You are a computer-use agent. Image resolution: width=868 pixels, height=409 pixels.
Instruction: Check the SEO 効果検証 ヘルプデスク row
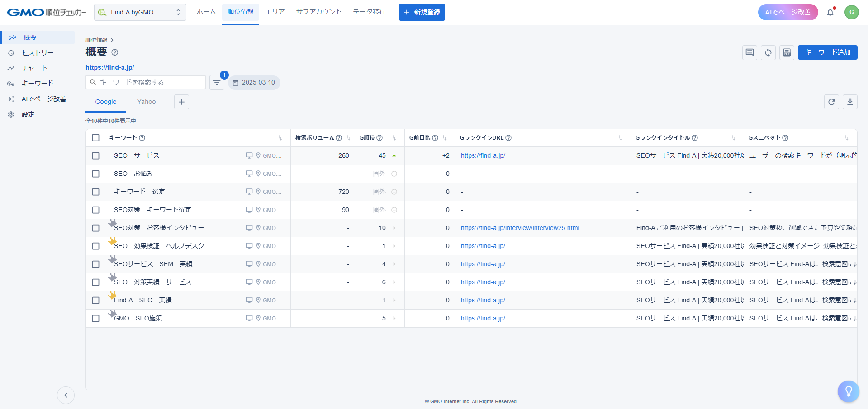point(95,246)
